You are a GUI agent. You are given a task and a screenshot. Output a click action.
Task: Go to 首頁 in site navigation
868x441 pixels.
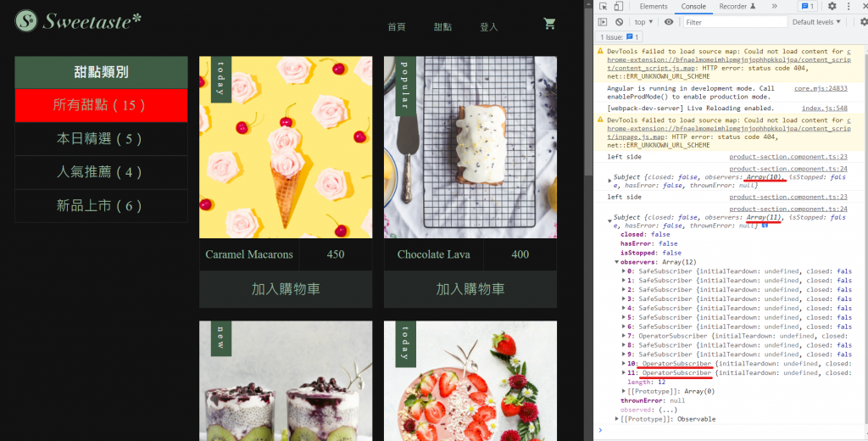tap(397, 27)
